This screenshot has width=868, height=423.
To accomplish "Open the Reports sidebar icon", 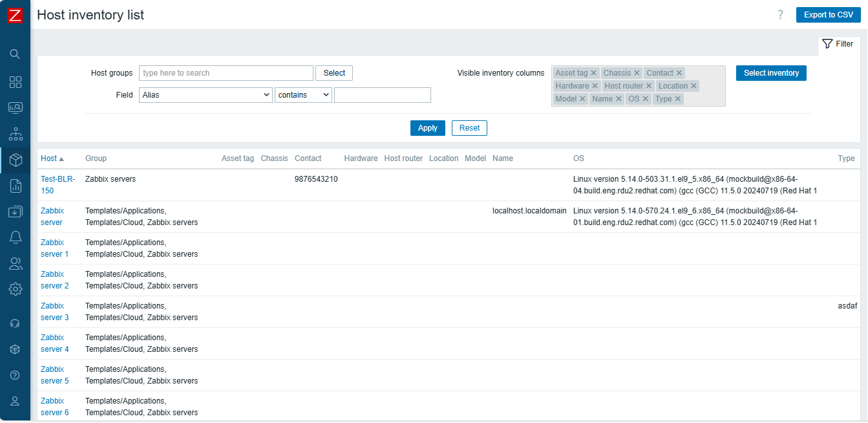I will click(15, 186).
